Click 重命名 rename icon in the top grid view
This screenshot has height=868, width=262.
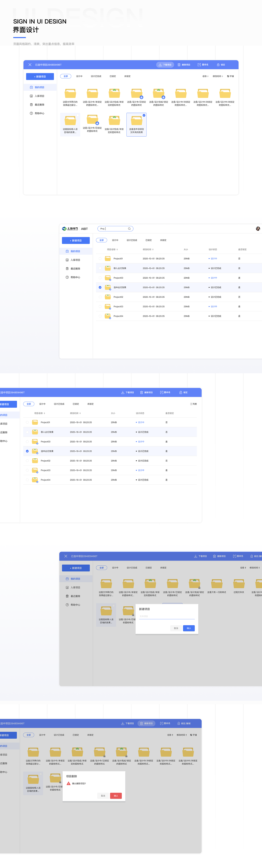[199, 65]
